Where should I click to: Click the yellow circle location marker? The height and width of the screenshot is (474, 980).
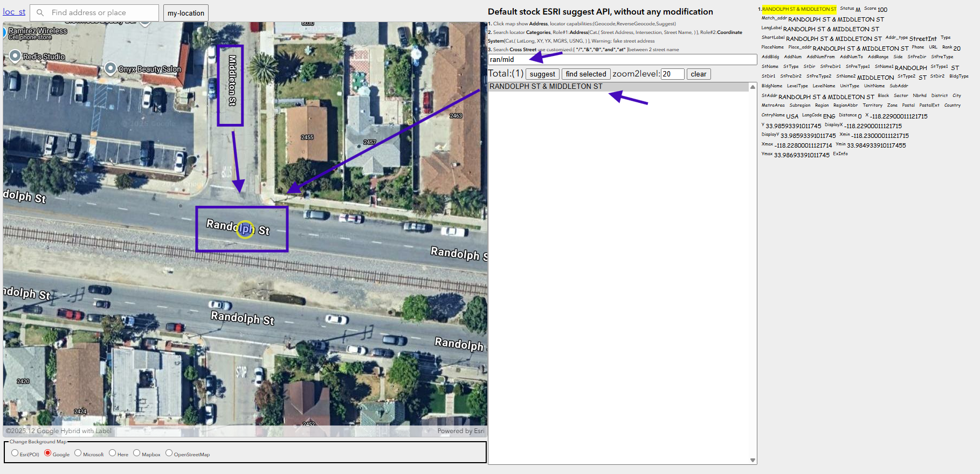click(245, 229)
